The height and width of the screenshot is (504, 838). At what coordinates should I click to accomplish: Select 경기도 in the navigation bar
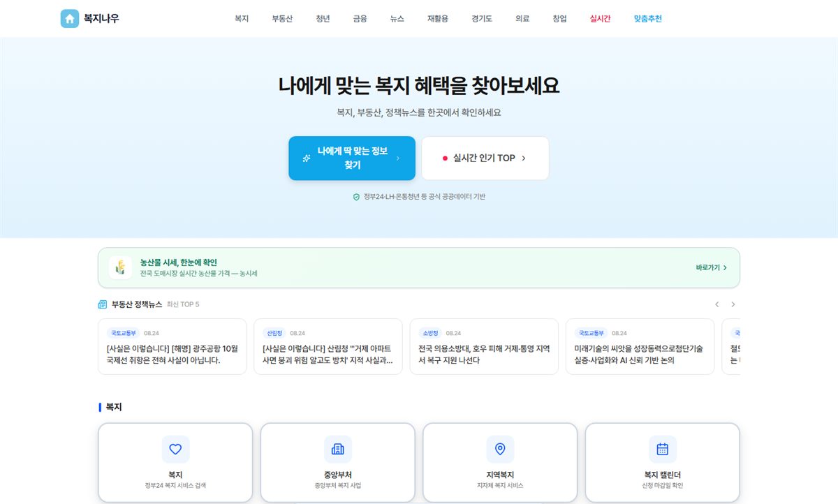(x=482, y=19)
